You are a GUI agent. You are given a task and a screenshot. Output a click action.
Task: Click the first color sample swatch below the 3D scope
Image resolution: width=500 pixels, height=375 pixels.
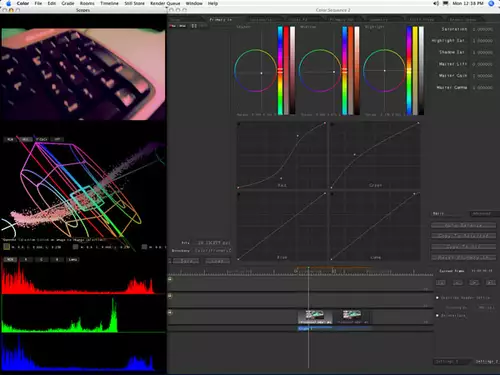click(6, 247)
